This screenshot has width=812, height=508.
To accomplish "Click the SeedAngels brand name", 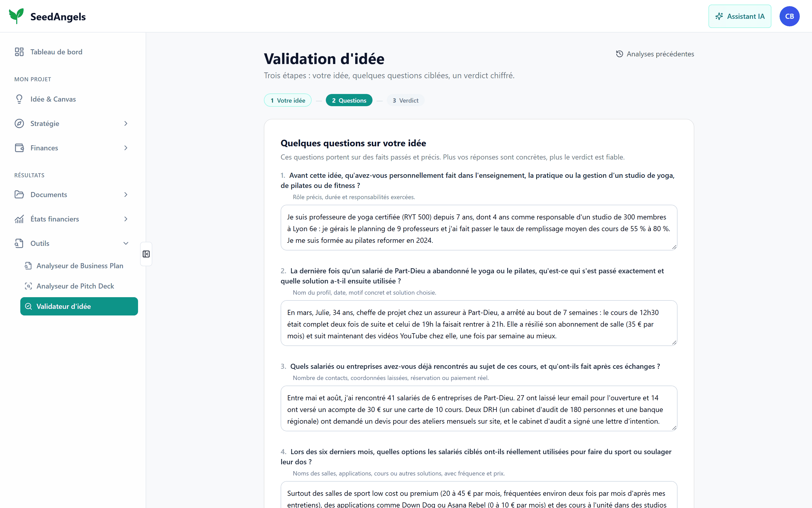I will [58, 17].
